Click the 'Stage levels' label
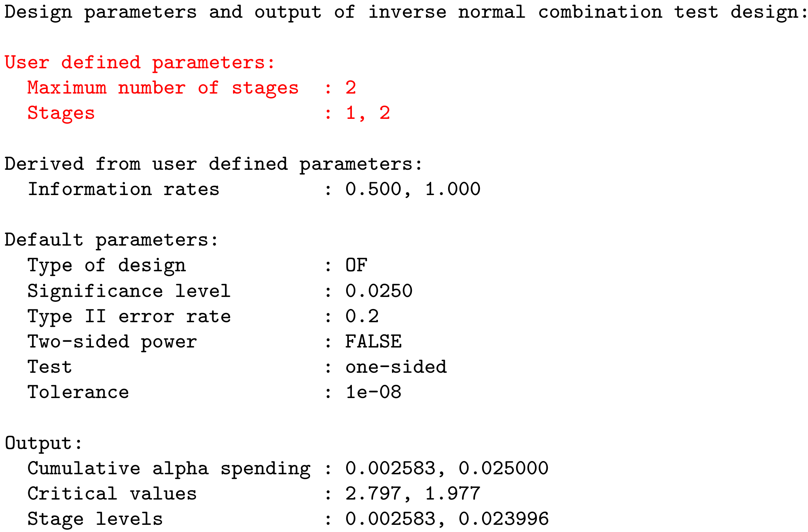The width and height of the screenshot is (808, 532). [x=95, y=519]
